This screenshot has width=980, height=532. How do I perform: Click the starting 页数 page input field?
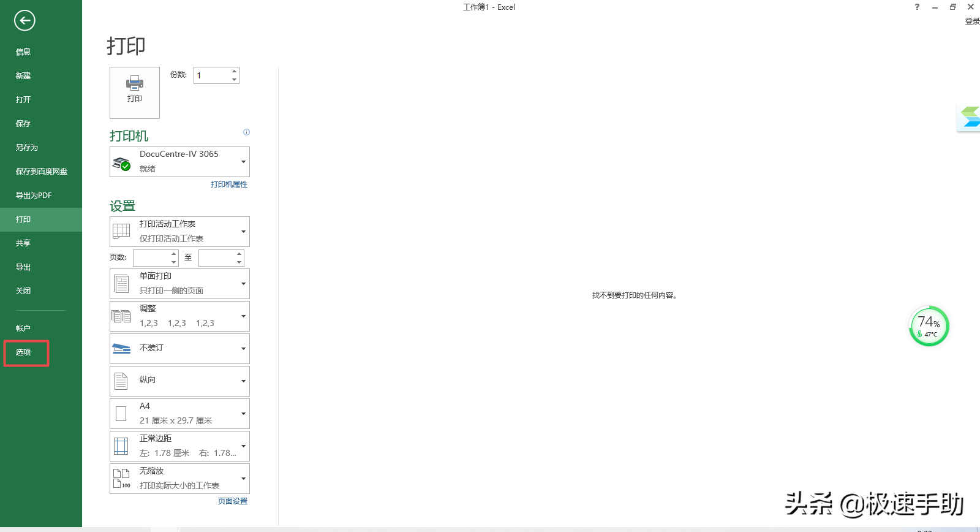click(151, 258)
